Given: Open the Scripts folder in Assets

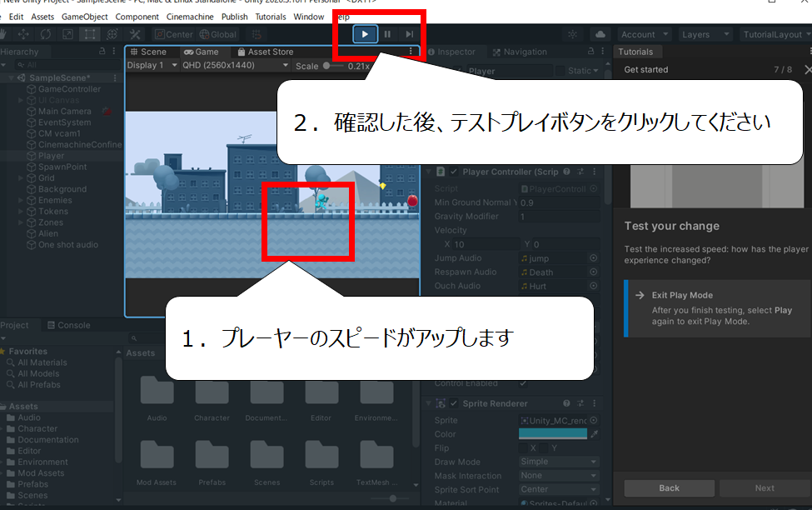Looking at the screenshot, I should (321, 462).
